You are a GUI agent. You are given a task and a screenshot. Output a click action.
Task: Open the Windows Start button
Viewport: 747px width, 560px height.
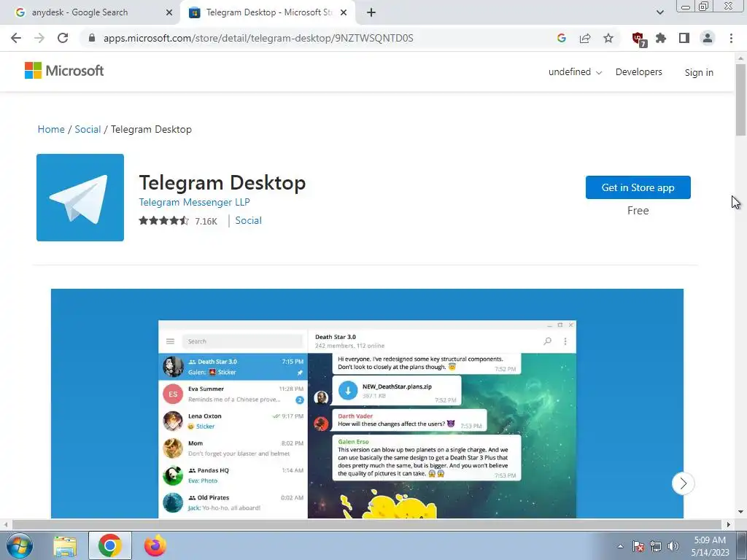pyautogui.click(x=20, y=545)
